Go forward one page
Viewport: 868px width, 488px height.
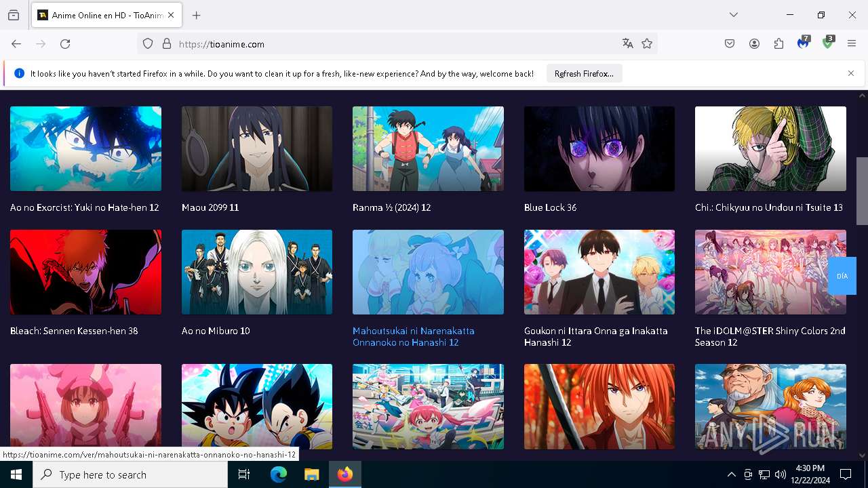tap(41, 44)
